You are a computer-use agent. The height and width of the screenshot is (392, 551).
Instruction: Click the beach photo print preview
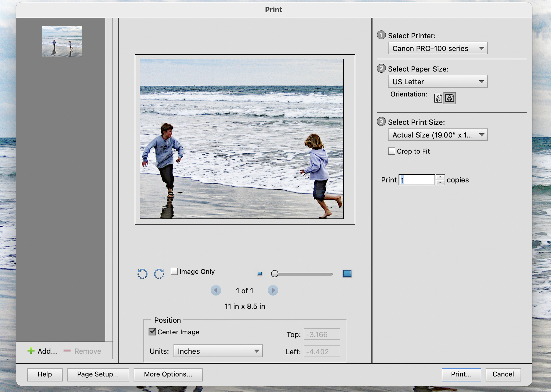(241, 139)
